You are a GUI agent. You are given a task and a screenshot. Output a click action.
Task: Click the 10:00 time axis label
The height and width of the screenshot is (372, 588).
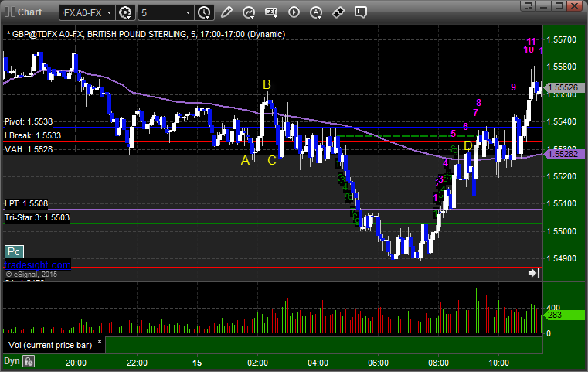(498, 363)
